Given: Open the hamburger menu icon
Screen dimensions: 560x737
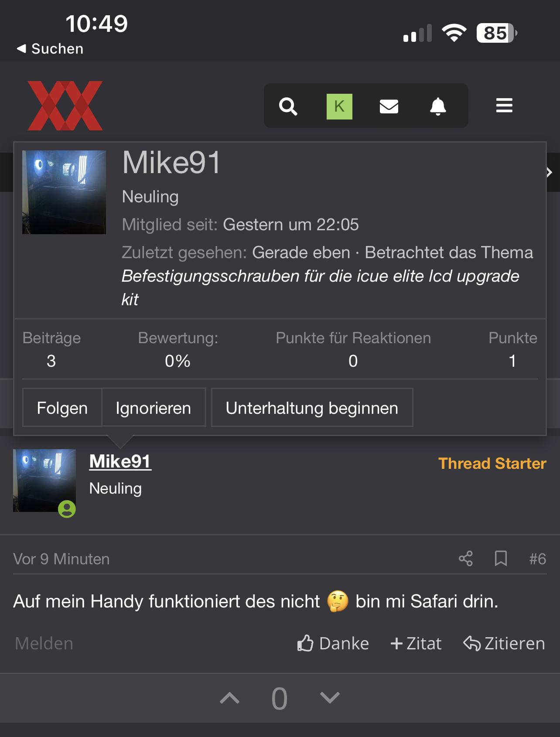Looking at the screenshot, I should click(504, 106).
